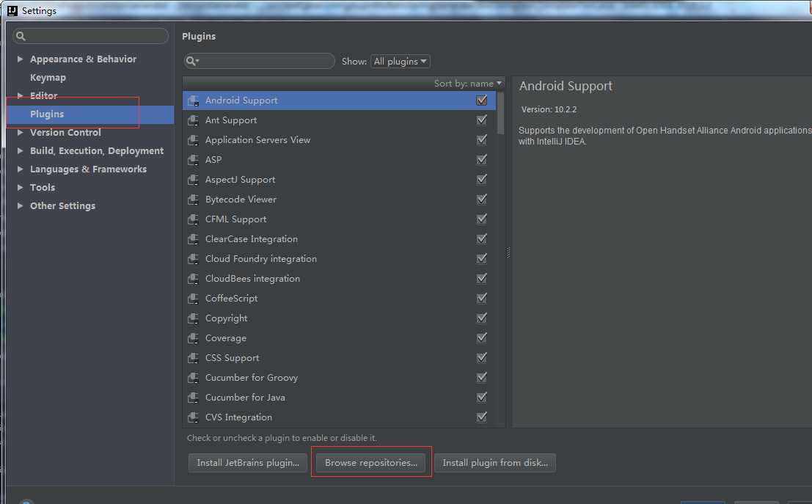812x504 pixels.
Task: Uncheck the ASP plugin checkbox
Action: pyautogui.click(x=482, y=159)
